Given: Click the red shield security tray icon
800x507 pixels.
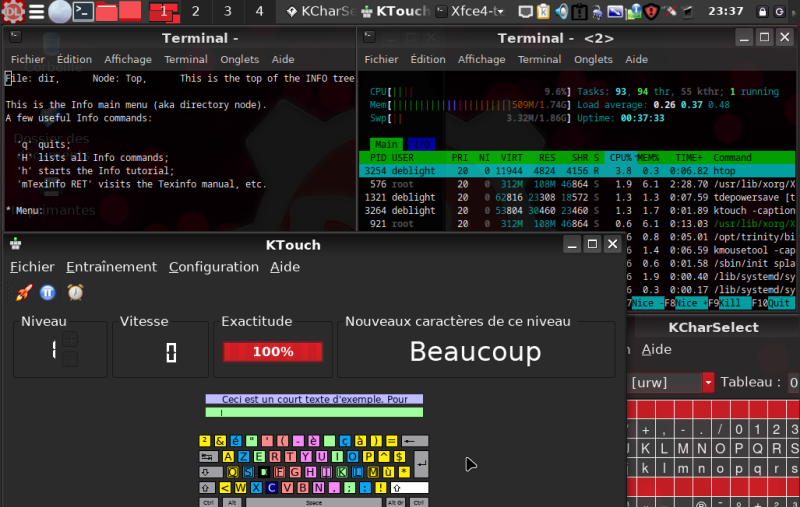Looking at the screenshot, I should point(651,11).
